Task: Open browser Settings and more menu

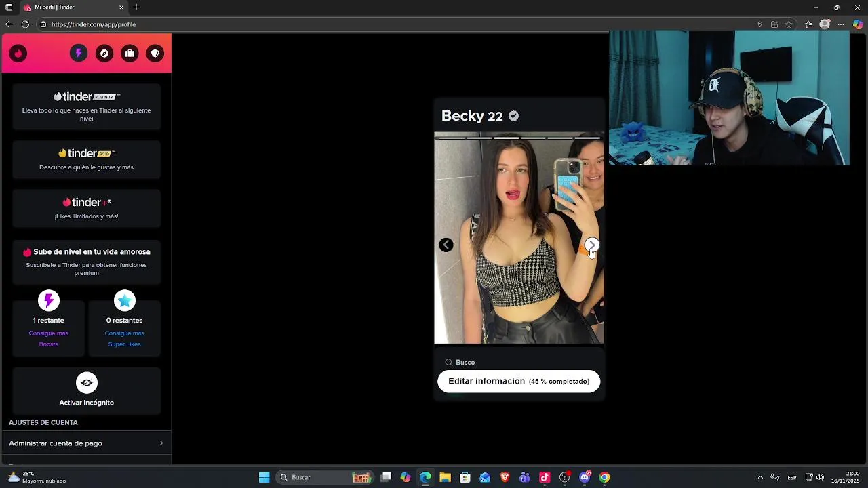Action: (841, 24)
